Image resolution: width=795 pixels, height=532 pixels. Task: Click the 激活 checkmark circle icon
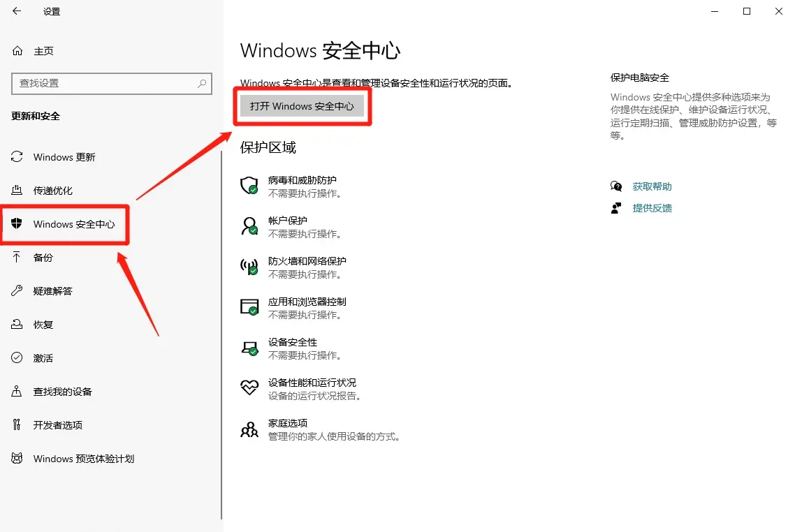coord(17,357)
